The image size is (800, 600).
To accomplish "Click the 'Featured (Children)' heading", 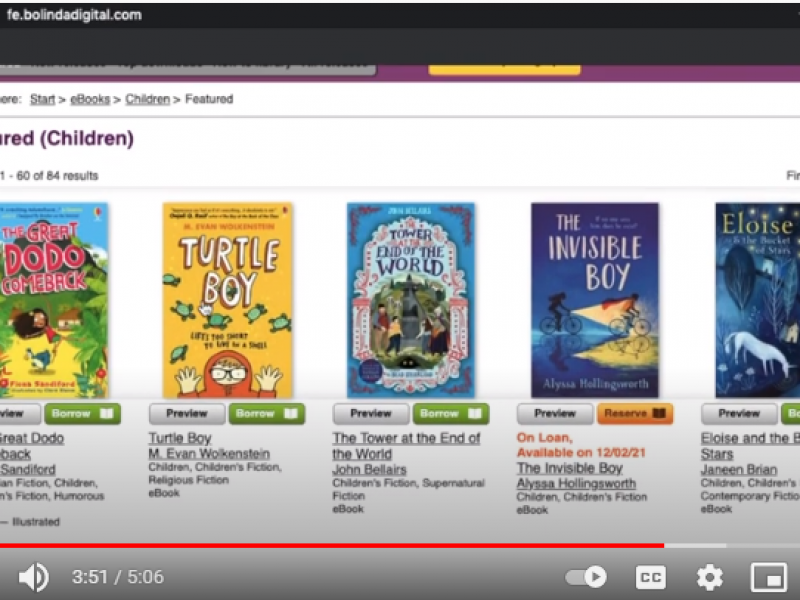I will click(x=67, y=139).
